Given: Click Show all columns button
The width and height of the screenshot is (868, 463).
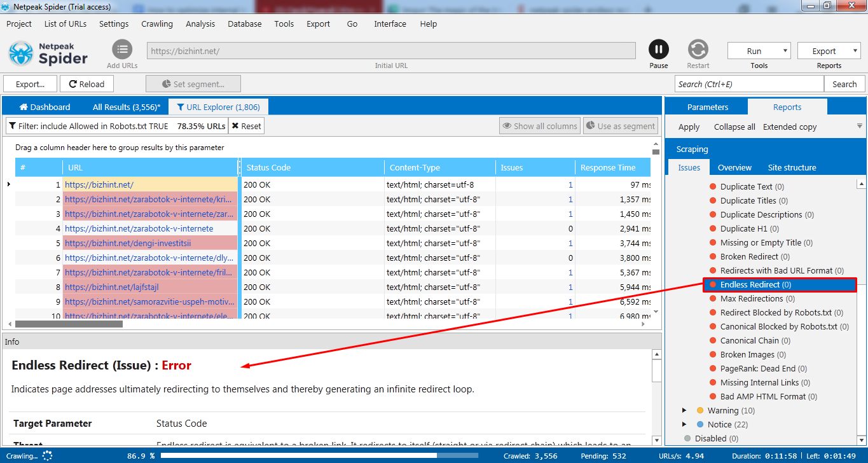Looking at the screenshot, I should click(540, 126).
